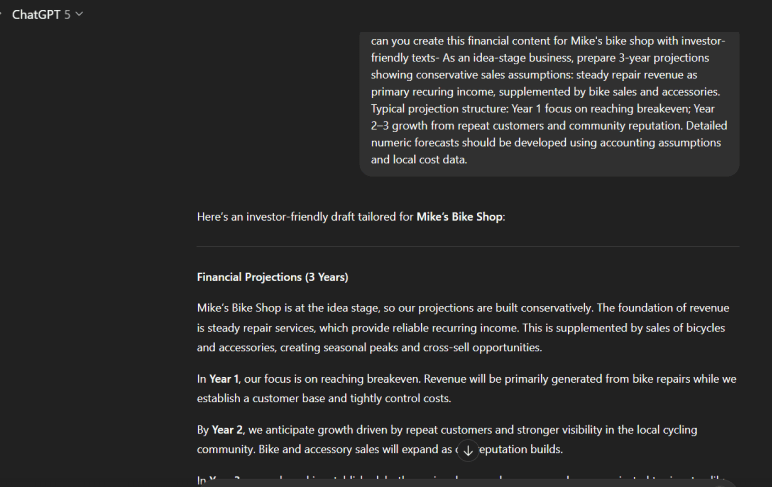Open the ChatGPT 5 model selector dropdown
This screenshot has width=772, height=487.
click(x=47, y=14)
